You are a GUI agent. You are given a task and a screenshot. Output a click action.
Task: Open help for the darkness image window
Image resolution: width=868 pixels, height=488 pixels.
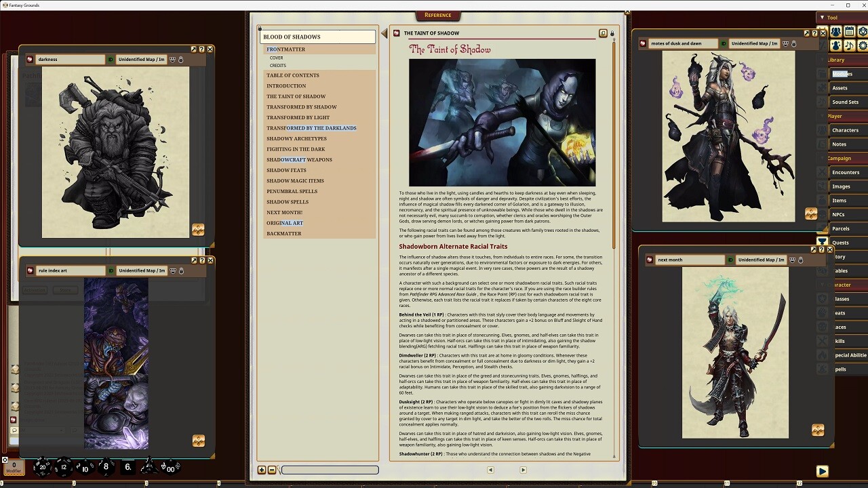(201, 49)
